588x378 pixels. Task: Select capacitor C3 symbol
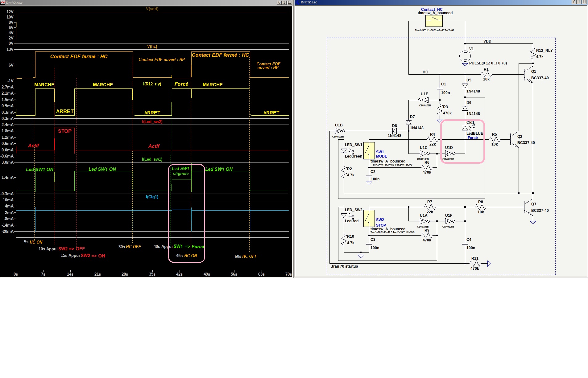point(369,244)
